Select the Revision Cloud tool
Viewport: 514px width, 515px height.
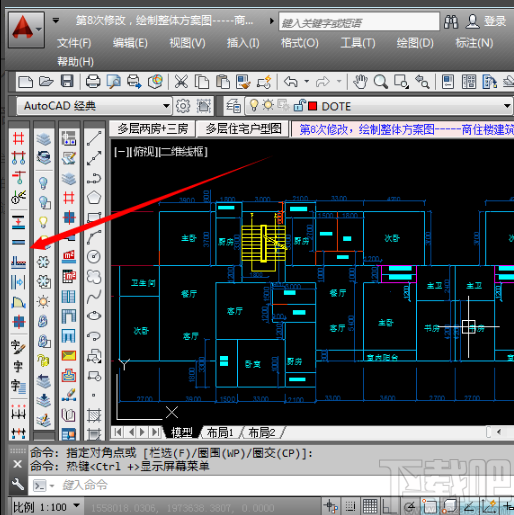click(94, 276)
